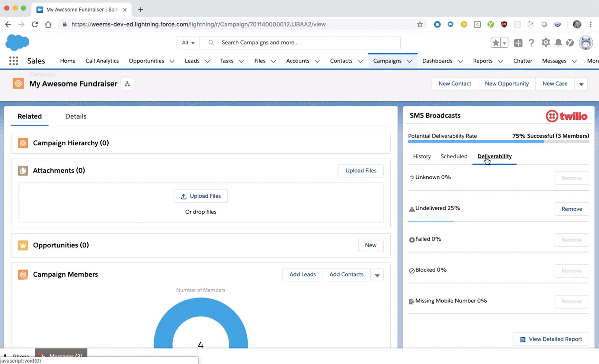Open the user avatar profile menu

coord(586,43)
